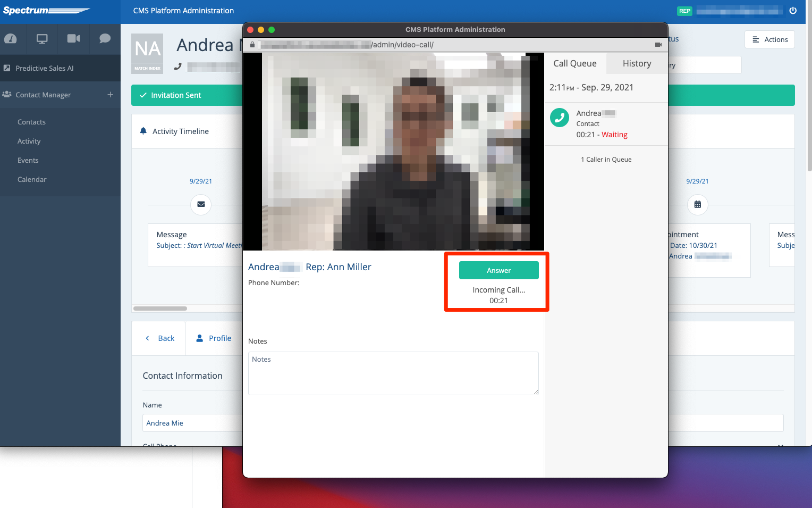Click the green phone icon in call queue

pyautogui.click(x=559, y=118)
